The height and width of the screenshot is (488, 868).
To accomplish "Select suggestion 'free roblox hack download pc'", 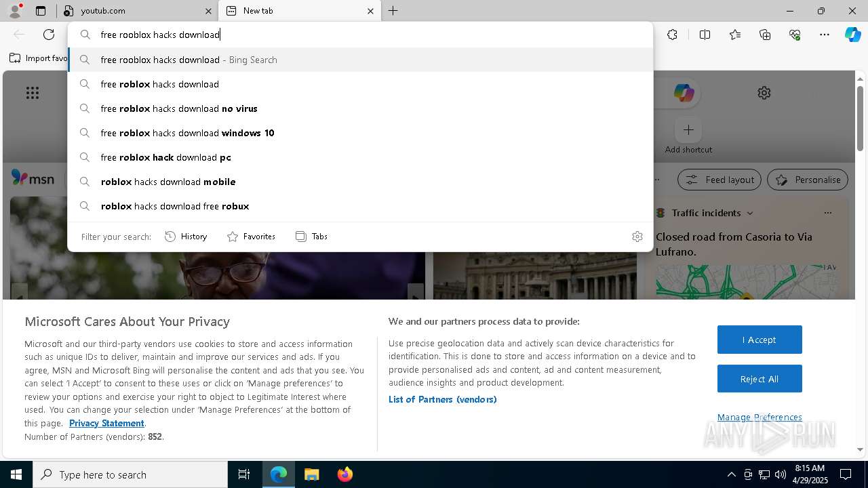I will [x=360, y=157].
